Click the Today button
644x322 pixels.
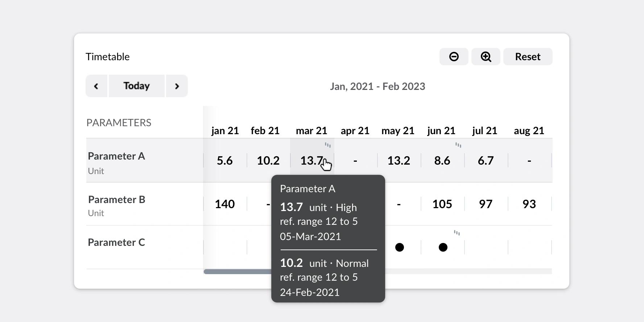[136, 86]
